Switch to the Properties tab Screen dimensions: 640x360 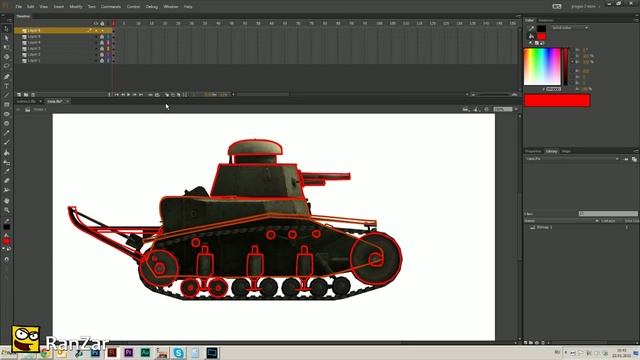pyautogui.click(x=533, y=151)
